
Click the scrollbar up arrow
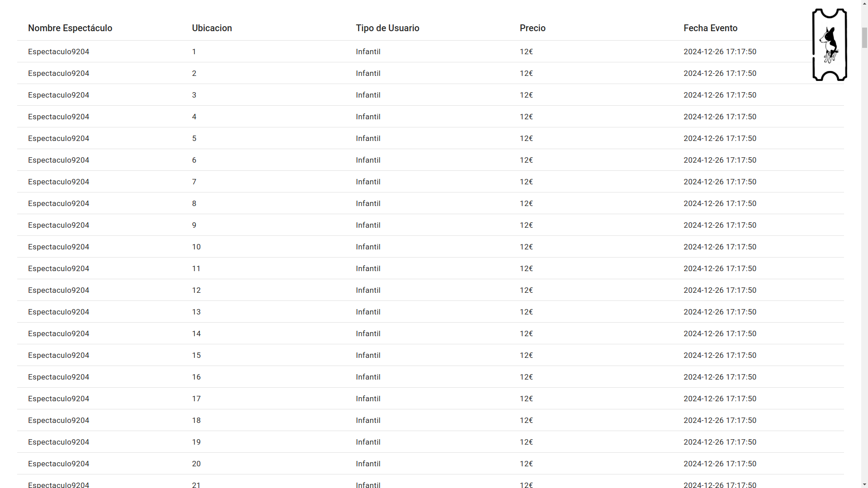click(864, 3)
